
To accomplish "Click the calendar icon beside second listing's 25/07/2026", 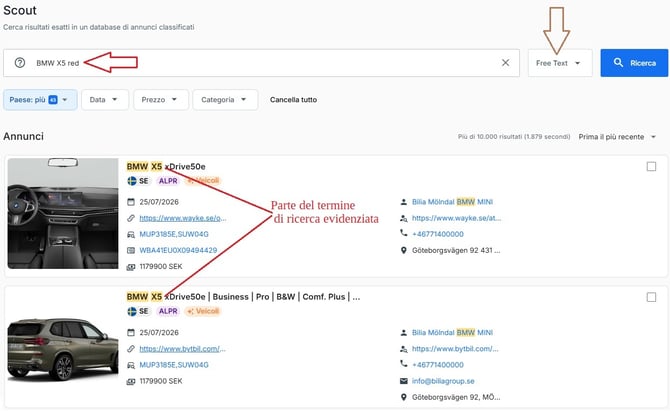I will pos(131,333).
